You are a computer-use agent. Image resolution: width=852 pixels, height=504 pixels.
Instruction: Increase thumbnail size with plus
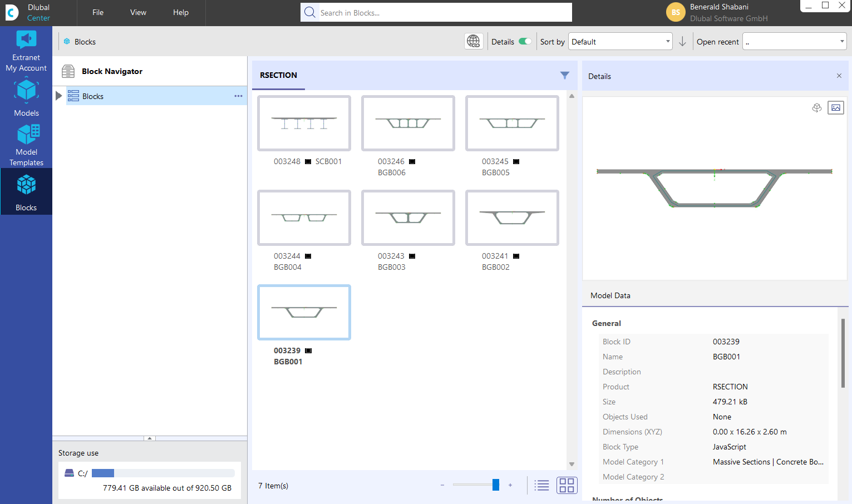coord(510,485)
